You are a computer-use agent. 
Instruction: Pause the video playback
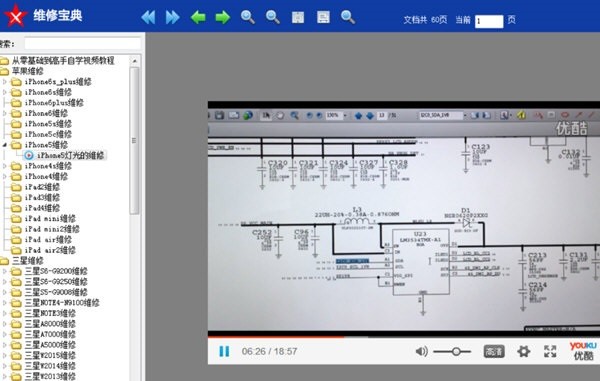point(224,351)
